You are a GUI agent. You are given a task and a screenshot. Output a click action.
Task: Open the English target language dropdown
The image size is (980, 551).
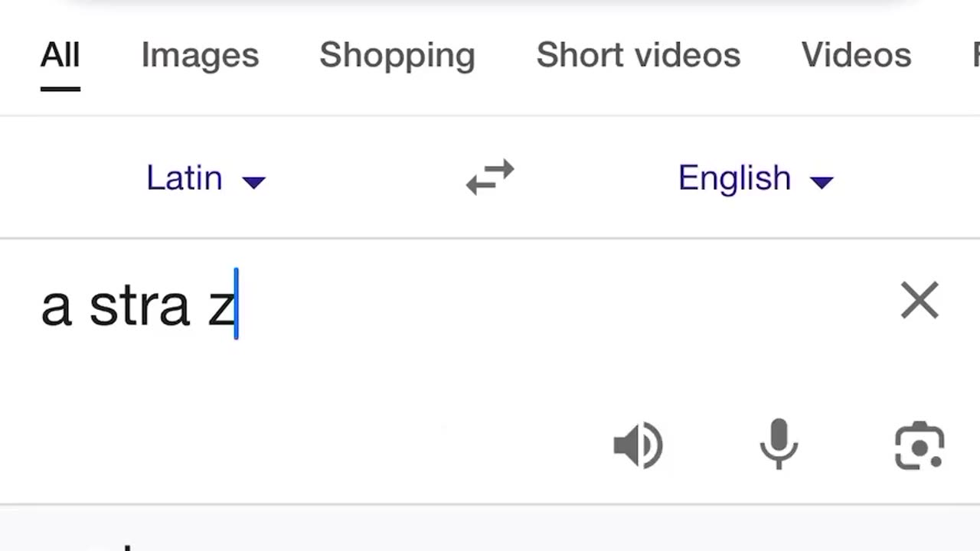pyautogui.click(x=734, y=178)
